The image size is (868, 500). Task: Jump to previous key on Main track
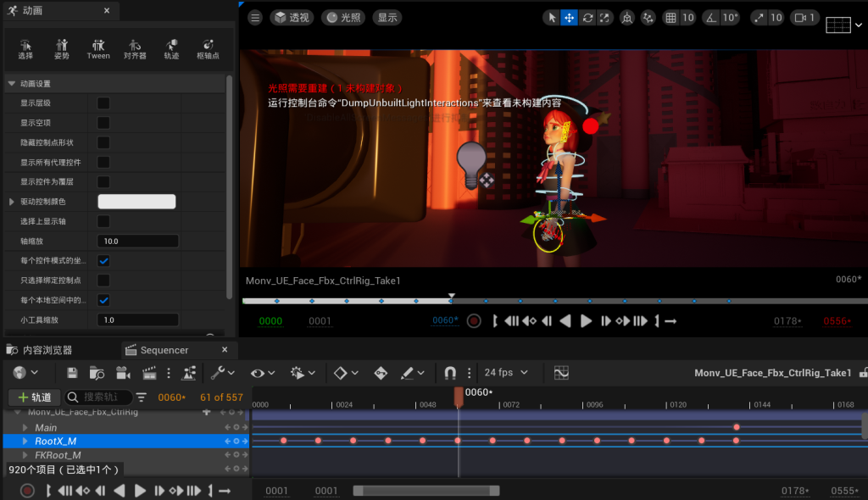(x=227, y=427)
